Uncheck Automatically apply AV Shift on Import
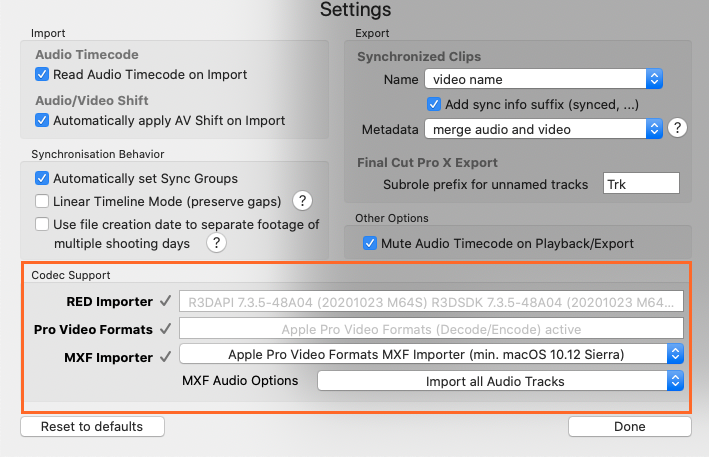Screen dimensions: 709x457 tap(42, 120)
